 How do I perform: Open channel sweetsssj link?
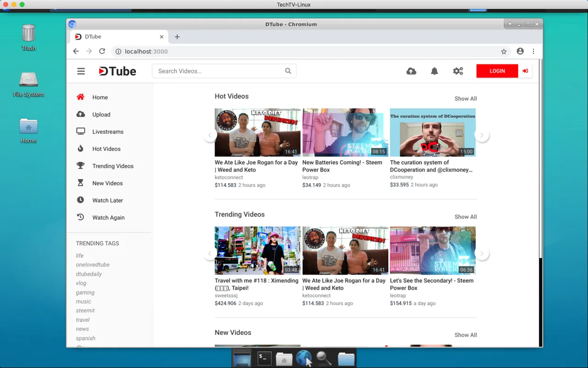click(226, 295)
